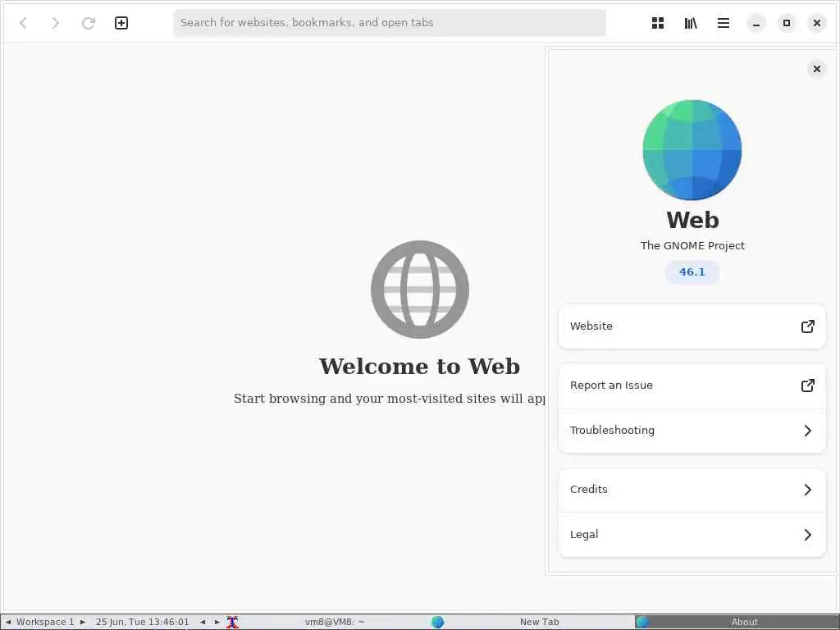Viewport: 840px width, 630px height.
Task: Click the Back navigation arrow
Action: pos(24,23)
